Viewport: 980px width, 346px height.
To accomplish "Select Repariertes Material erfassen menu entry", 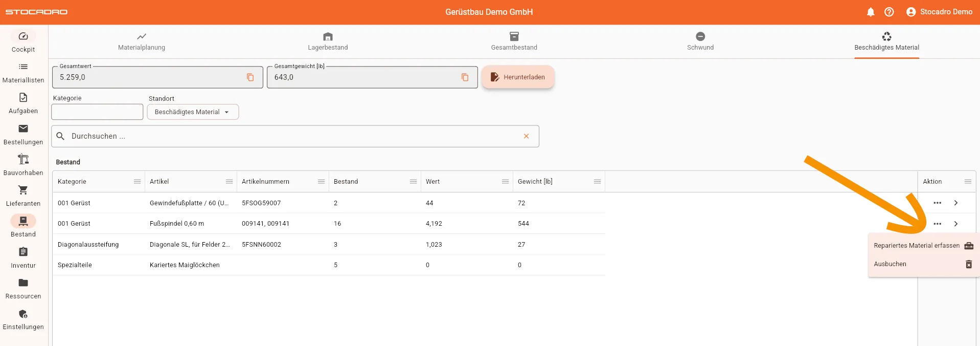I will point(917,246).
